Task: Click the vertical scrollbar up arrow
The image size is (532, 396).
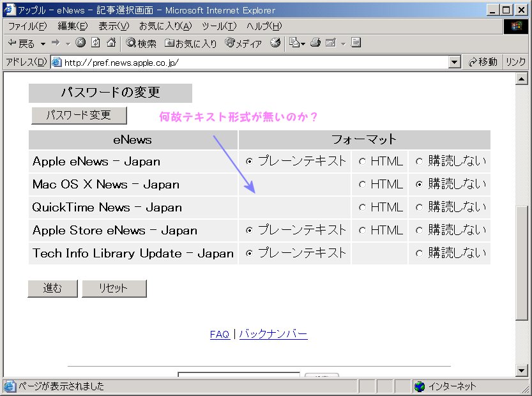Action: pyautogui.click(x=521, y=79)
